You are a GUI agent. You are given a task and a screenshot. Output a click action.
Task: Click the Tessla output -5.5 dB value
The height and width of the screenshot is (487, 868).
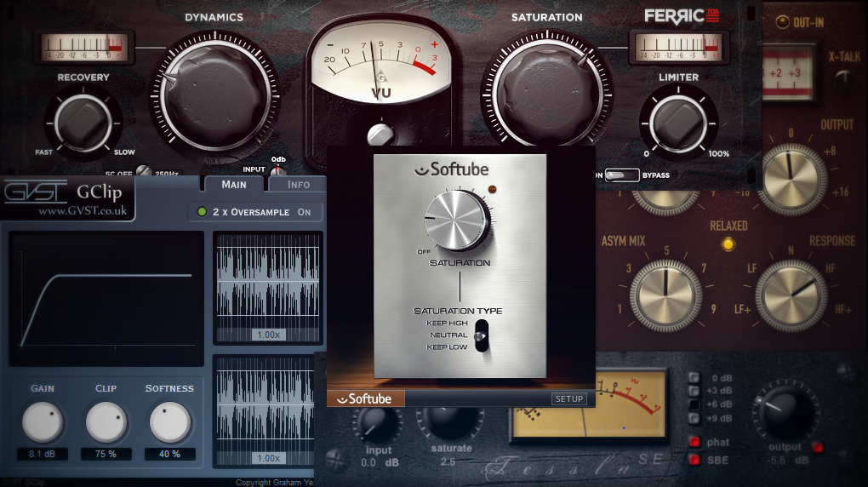coord(788,461)
